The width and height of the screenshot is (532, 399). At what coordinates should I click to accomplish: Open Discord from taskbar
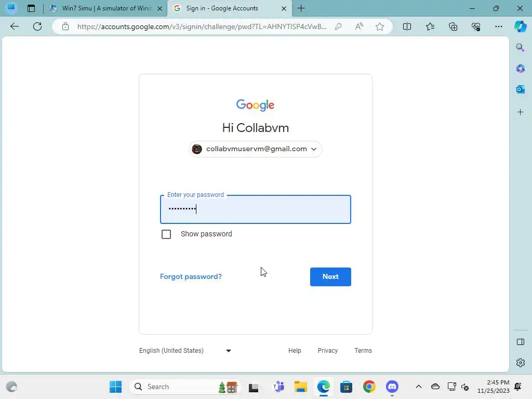click(392, 387)
